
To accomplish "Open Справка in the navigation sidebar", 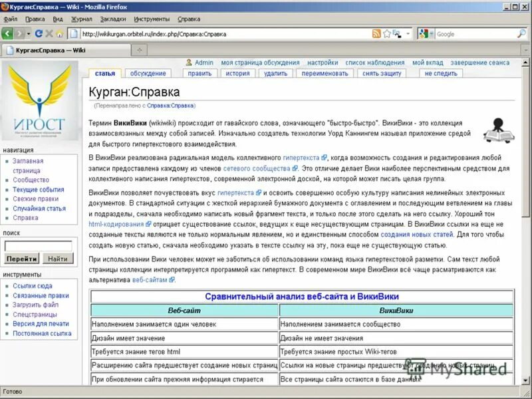I will click(x=25, y=218).
